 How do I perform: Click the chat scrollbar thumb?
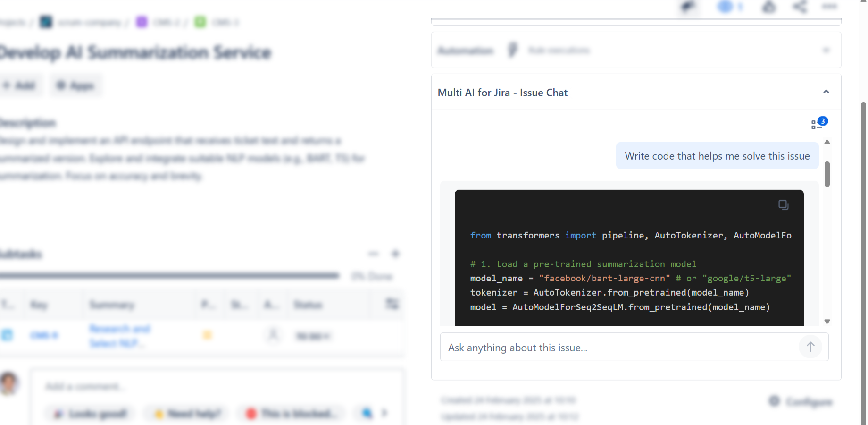click(827, 174)
